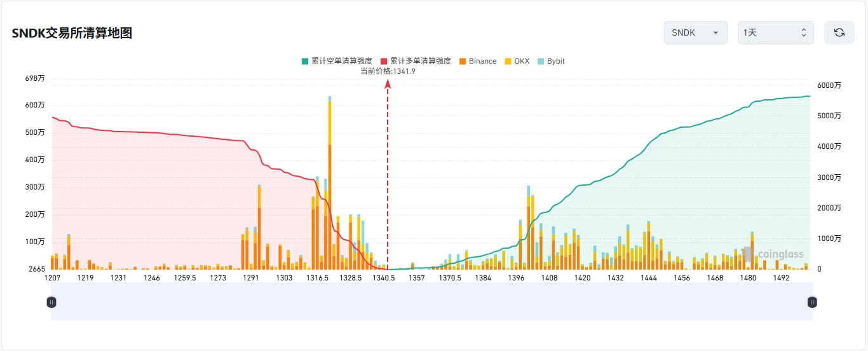Click the 1316.5 x-axis label
The image size is (868, 351).
[318, 278]
